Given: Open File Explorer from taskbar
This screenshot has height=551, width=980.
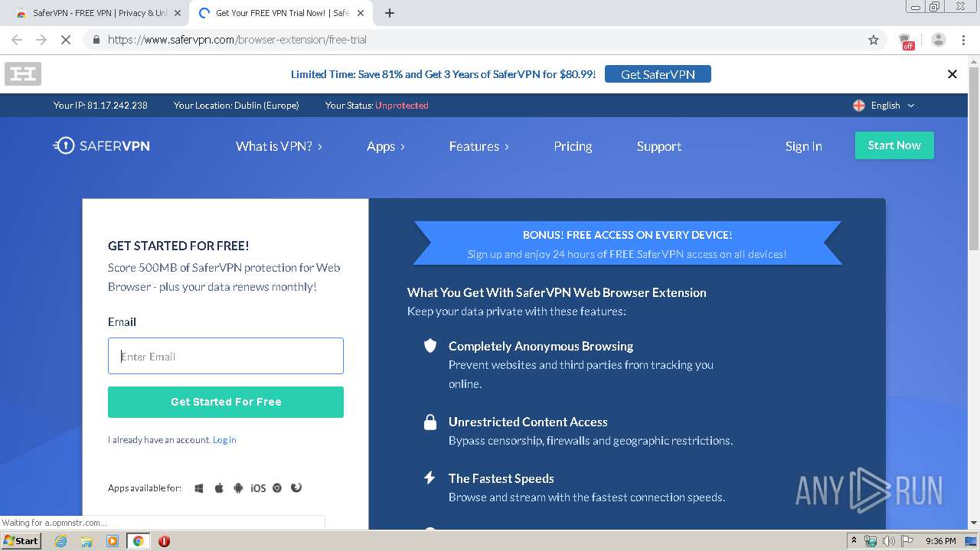Looking at the screenshot, I should (x=87, y=541).
